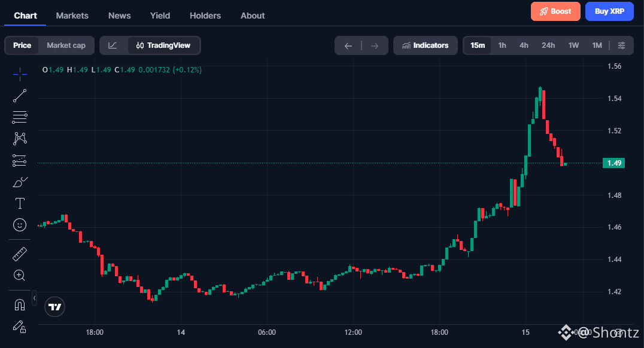Activate the zoom in tool
This screenshot has width=644, height=348.
click(20, 276)
